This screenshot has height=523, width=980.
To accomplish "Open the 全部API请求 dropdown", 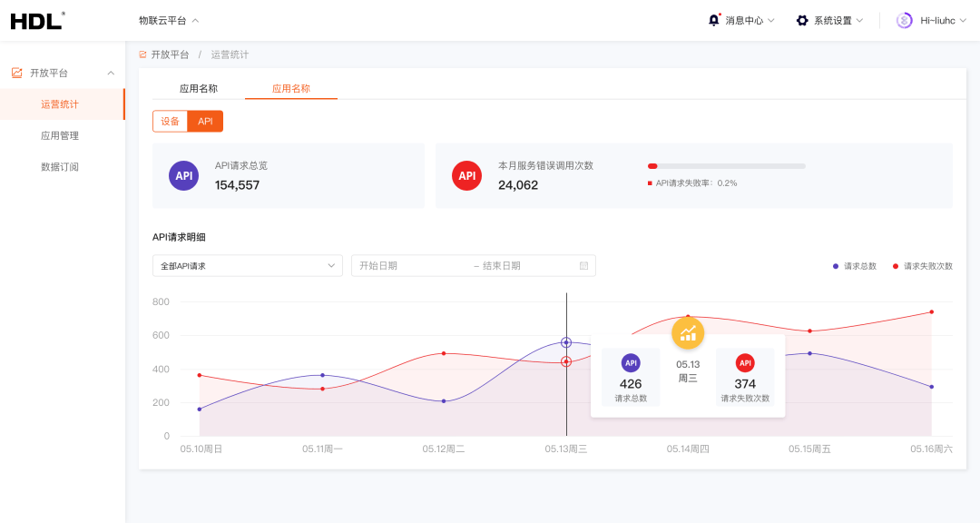I will tap(247, 266).
